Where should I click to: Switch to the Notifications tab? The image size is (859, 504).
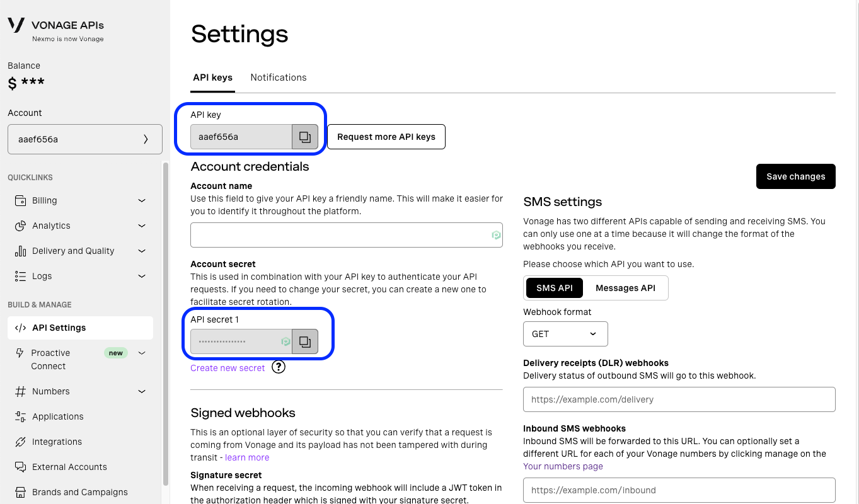tap(279, 77)
